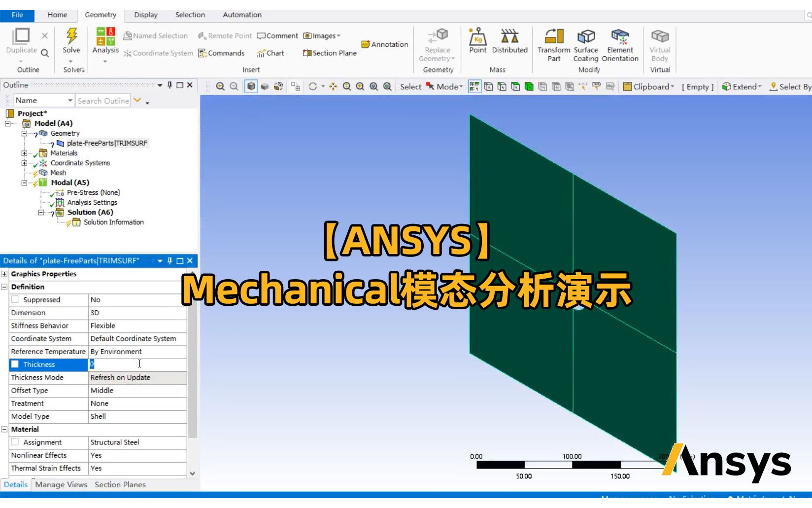Collapse the Material section
Screen dimensions: 812x508
tap(4, 429)
